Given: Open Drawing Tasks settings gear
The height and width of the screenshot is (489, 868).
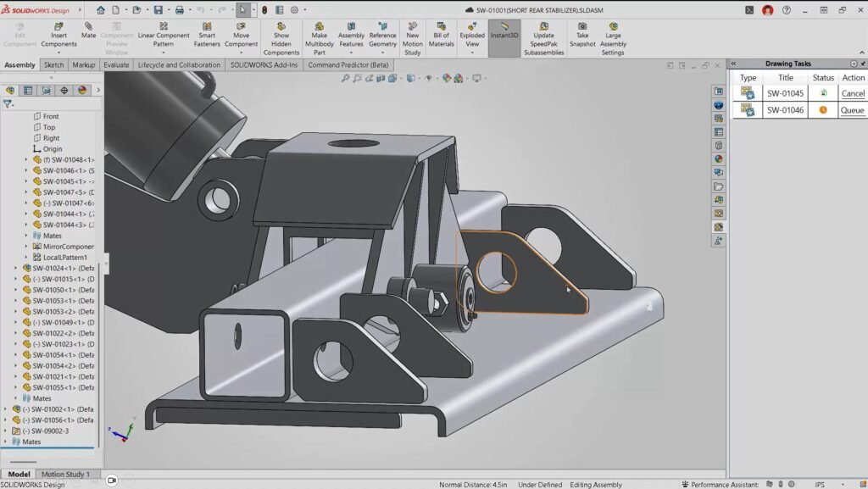Looking at the screenshot, I should pos(854,64).
